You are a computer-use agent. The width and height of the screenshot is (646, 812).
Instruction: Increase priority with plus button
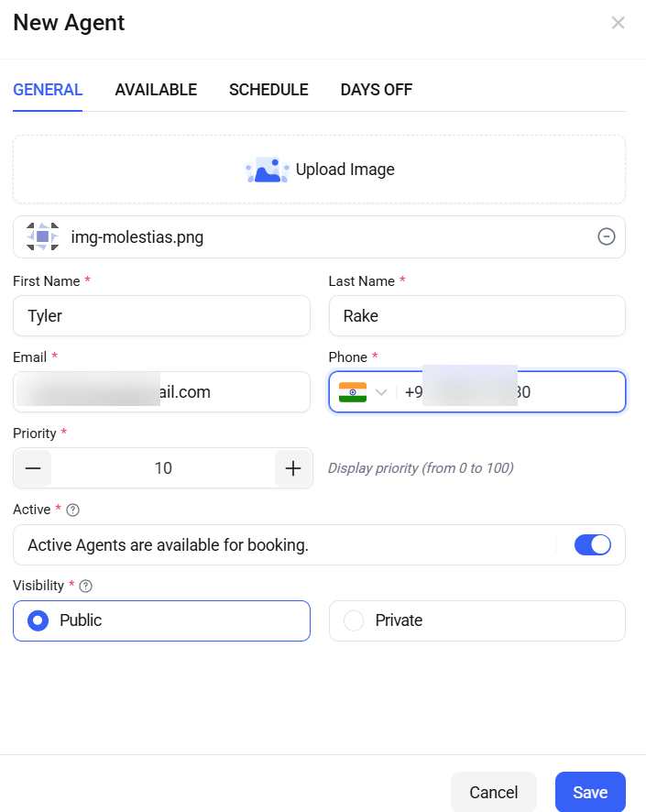coord(293,468)
